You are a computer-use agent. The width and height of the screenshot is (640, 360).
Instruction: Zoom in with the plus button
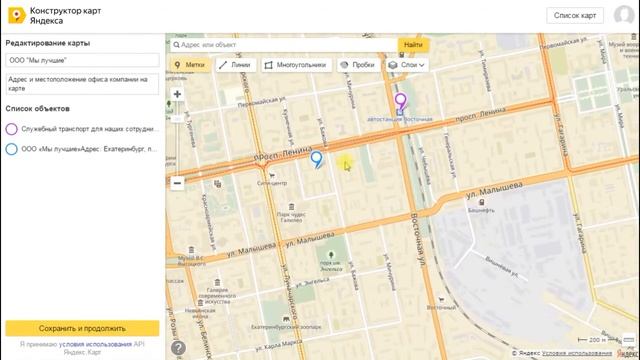tap(177, 94)
